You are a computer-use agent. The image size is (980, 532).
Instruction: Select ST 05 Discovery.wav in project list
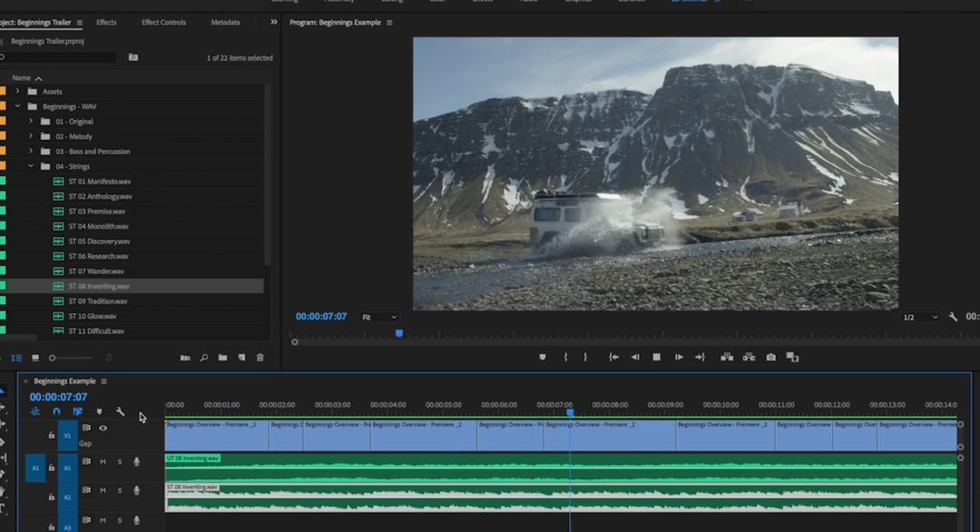pyautogui.click(x=99, y=241)
